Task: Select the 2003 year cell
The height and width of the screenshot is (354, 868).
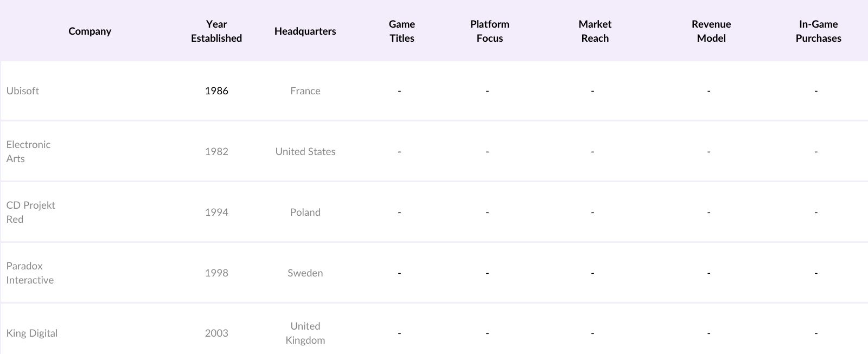Action: click(216, 333)
